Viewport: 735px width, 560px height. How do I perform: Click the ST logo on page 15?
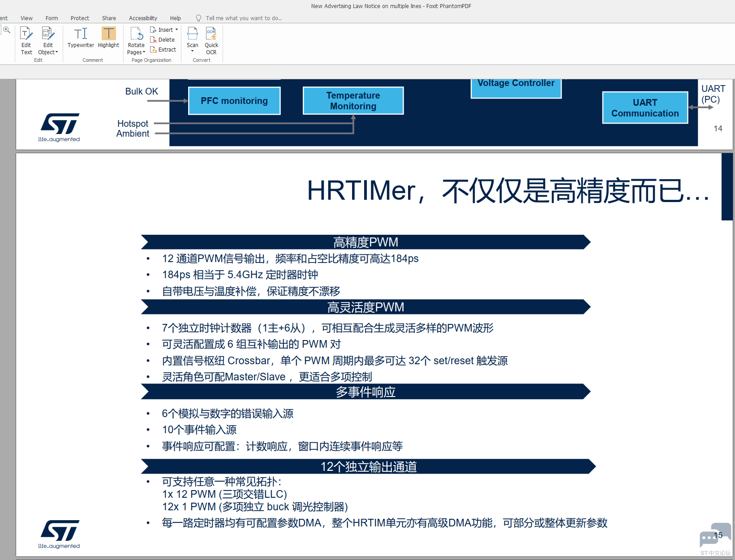click(x=59, y=534)
